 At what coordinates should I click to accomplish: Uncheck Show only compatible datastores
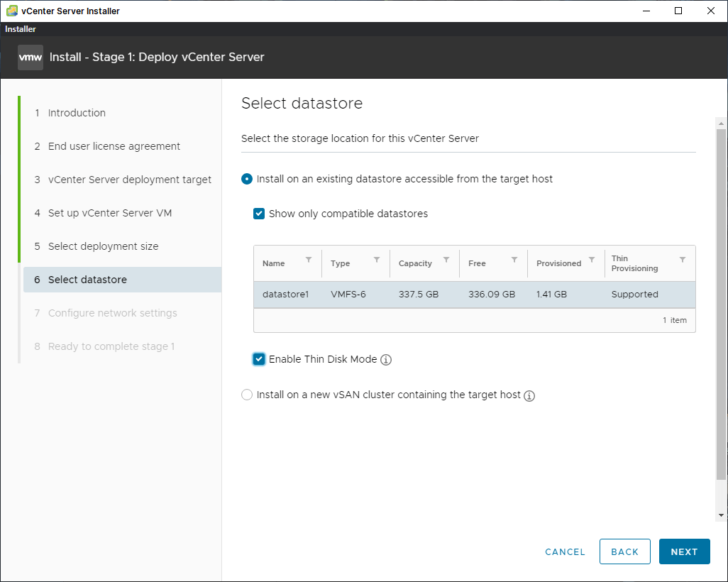click(259, 214)
